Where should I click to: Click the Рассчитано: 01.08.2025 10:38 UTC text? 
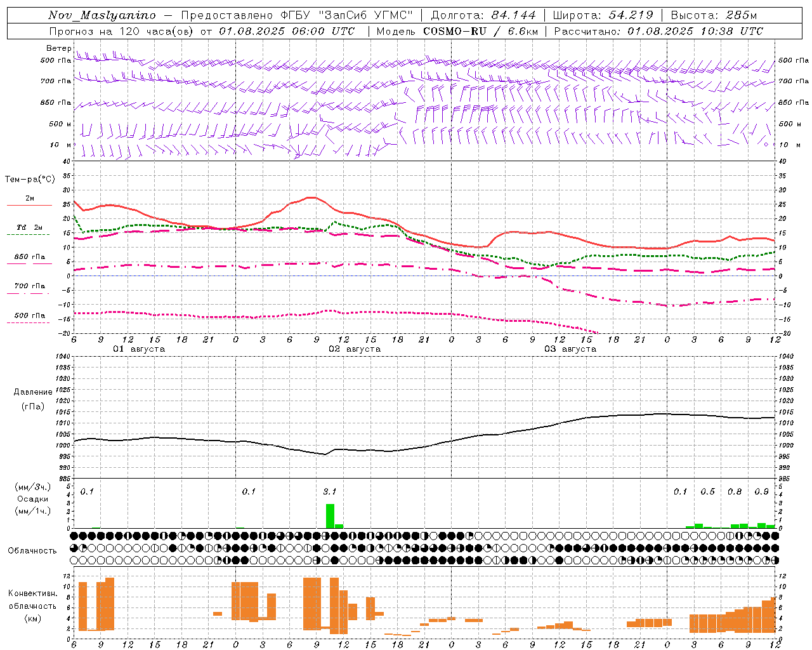658,31
